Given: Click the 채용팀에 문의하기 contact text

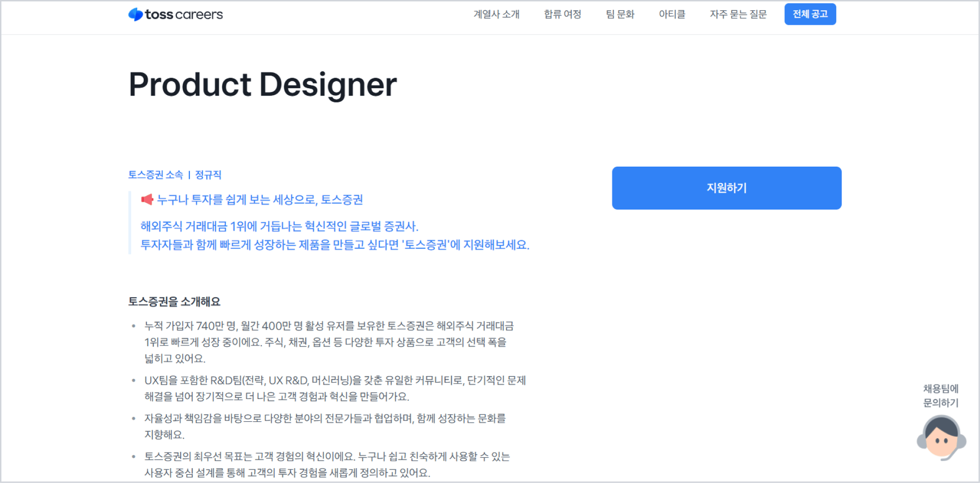Looking at the screenshot, I should [x=940, y=396].
